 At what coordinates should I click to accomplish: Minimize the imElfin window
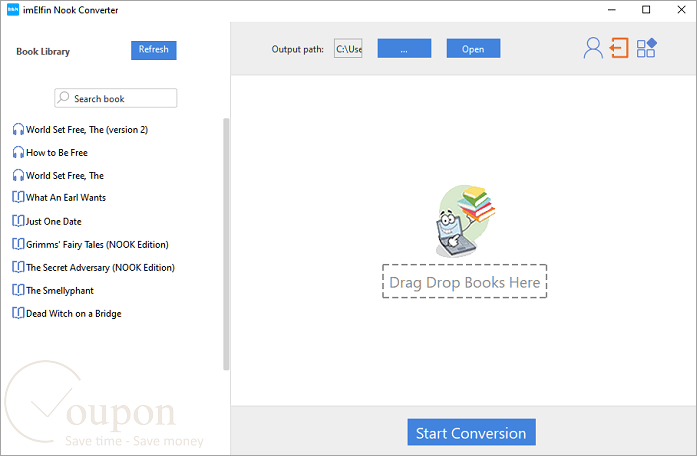(612, 9)
